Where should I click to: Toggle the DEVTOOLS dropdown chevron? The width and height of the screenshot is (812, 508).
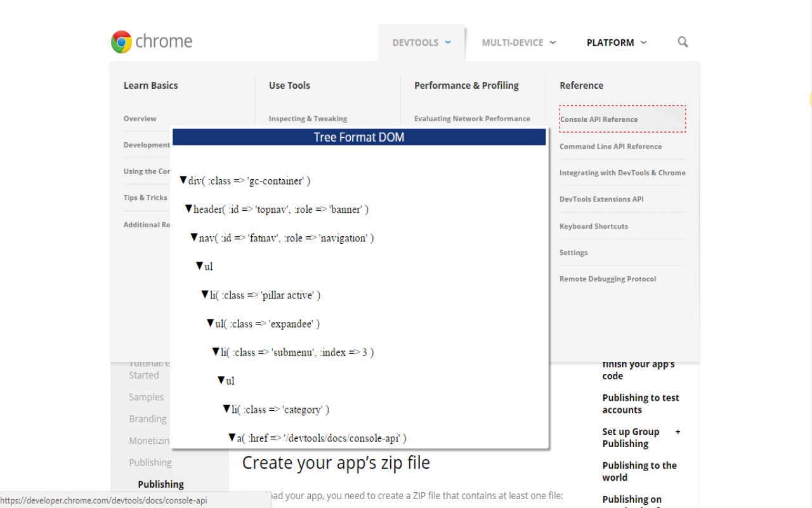coord(448,43)
